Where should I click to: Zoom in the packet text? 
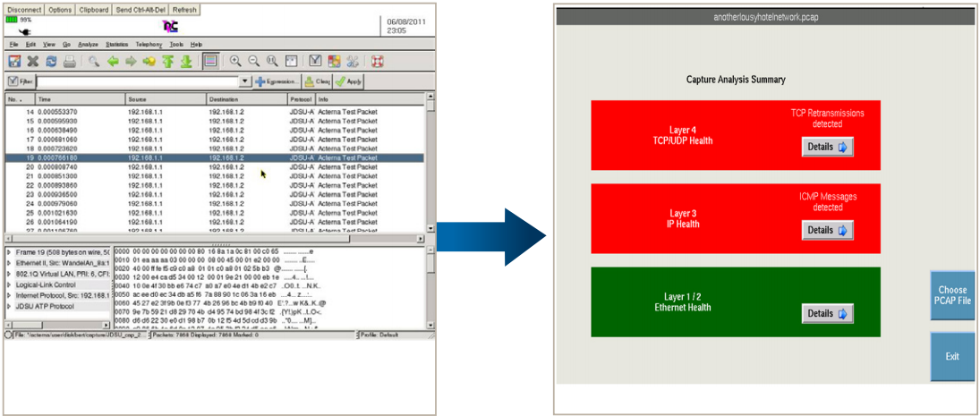coord(235,61)
